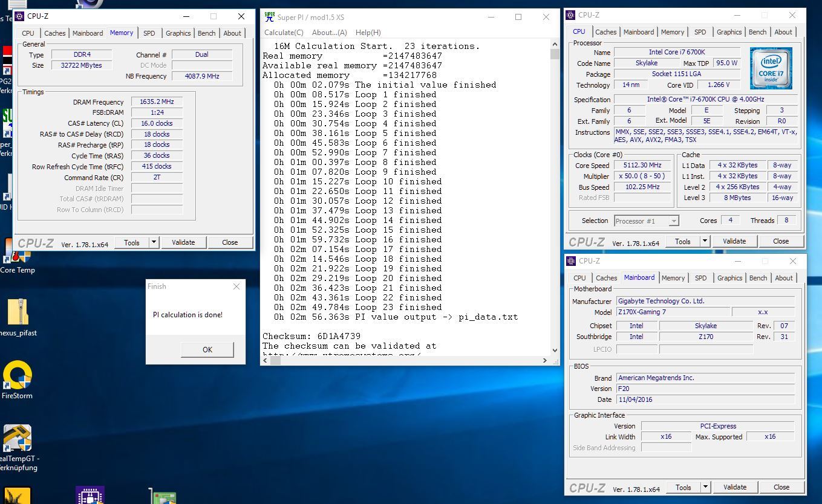Expand Tools dropdown arrow in CPU-Z processor window

click(x=705, y=241)
